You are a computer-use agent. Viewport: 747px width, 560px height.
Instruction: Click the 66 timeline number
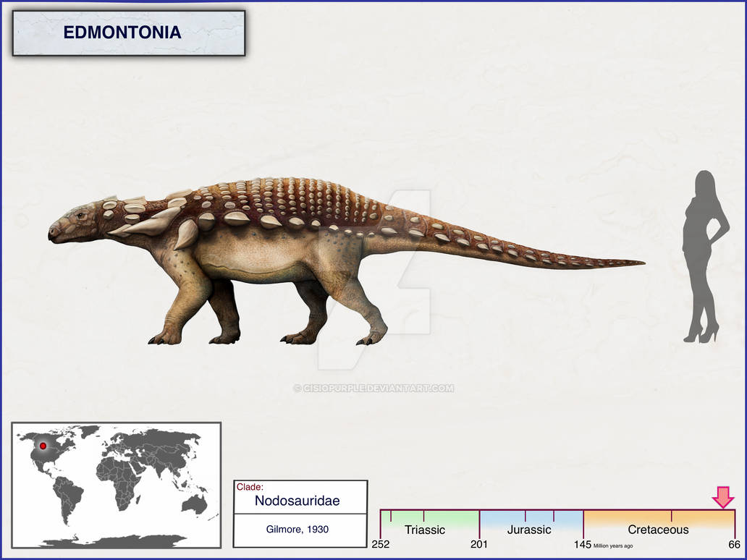coord(734,544)
